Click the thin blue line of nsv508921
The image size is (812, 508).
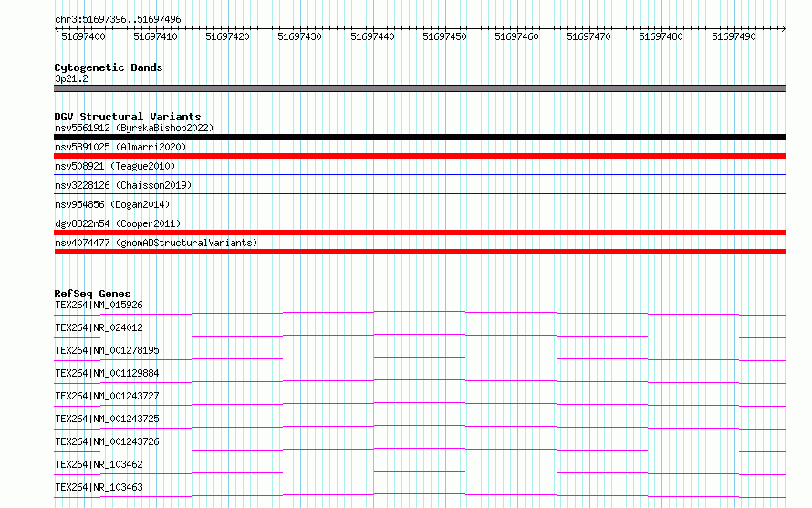point(420,174)
